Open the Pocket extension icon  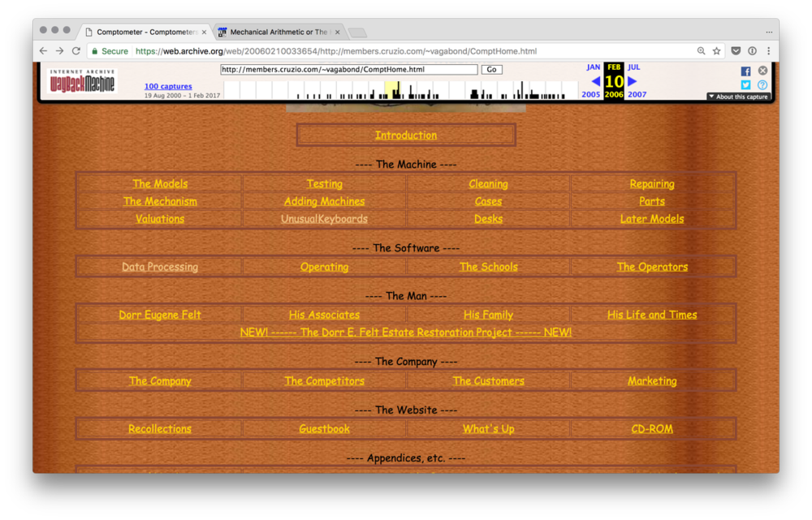(736, 51)
